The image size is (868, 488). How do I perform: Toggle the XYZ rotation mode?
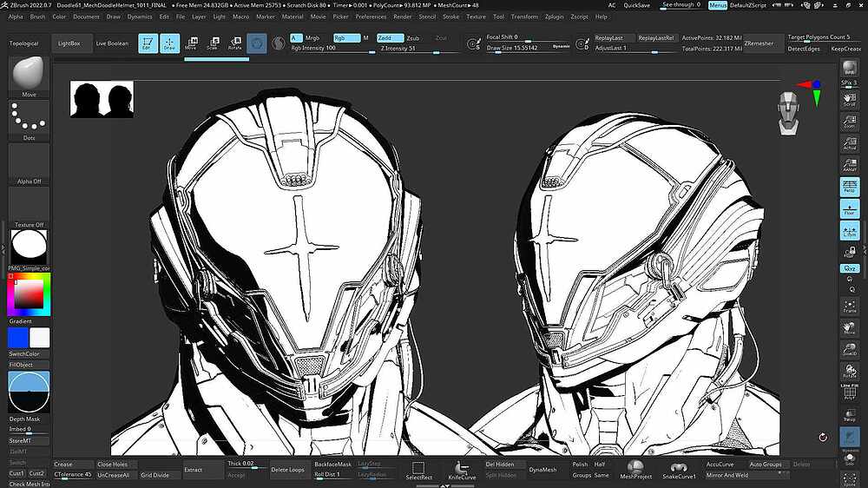pyautogui.click(x=850, y=268)
